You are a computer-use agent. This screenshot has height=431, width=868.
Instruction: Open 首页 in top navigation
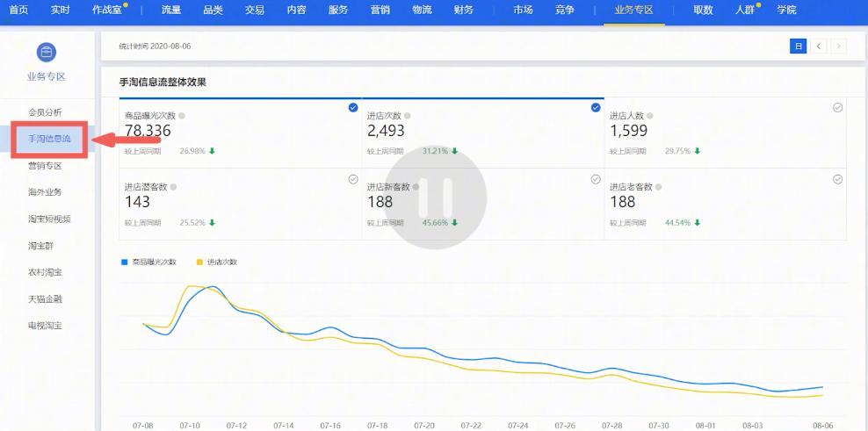tap(18, 10)
